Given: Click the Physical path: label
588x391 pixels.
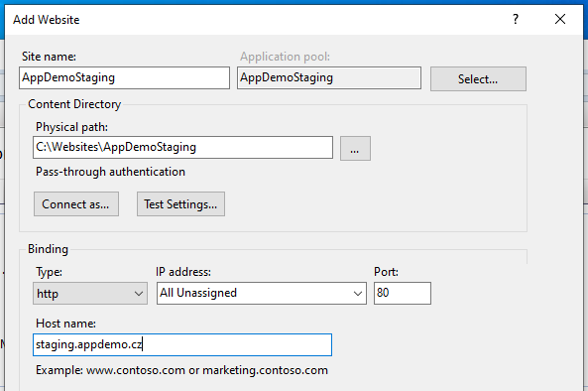Looking at the screenshot, I should pos(71,127).
